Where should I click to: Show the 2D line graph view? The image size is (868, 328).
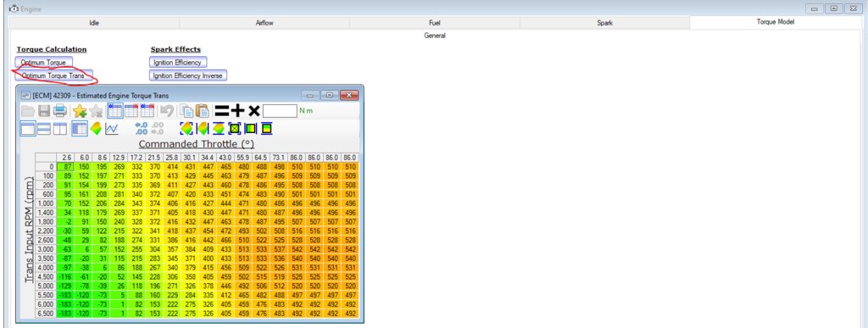[x=112, y=128]
